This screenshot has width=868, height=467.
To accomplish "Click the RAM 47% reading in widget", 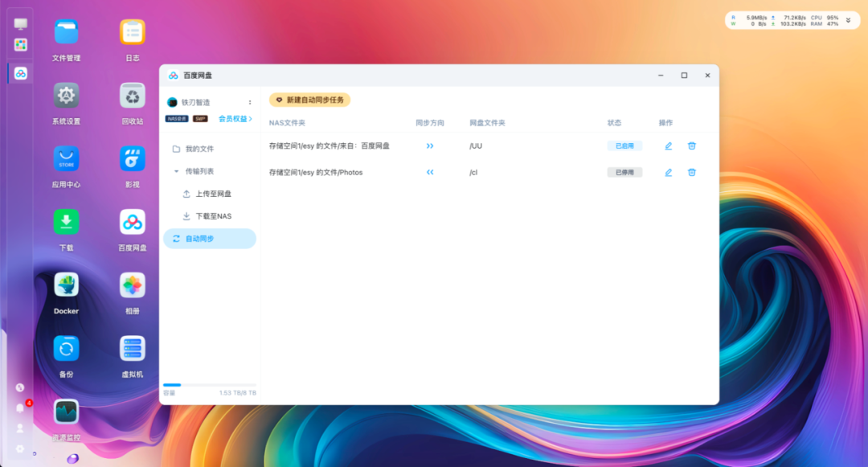I will point(825,24).
